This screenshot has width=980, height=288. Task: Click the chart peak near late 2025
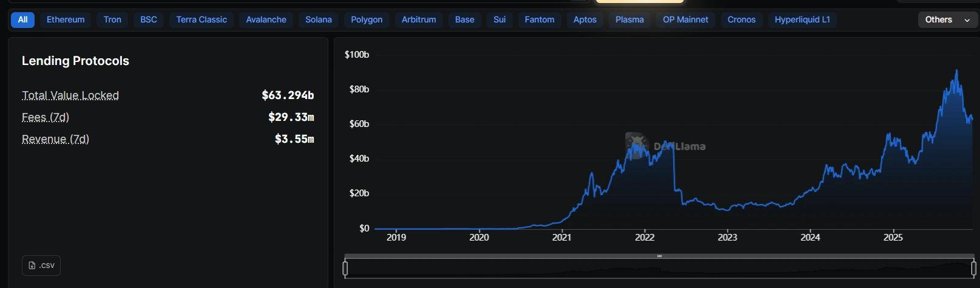[x=956, y=70]
